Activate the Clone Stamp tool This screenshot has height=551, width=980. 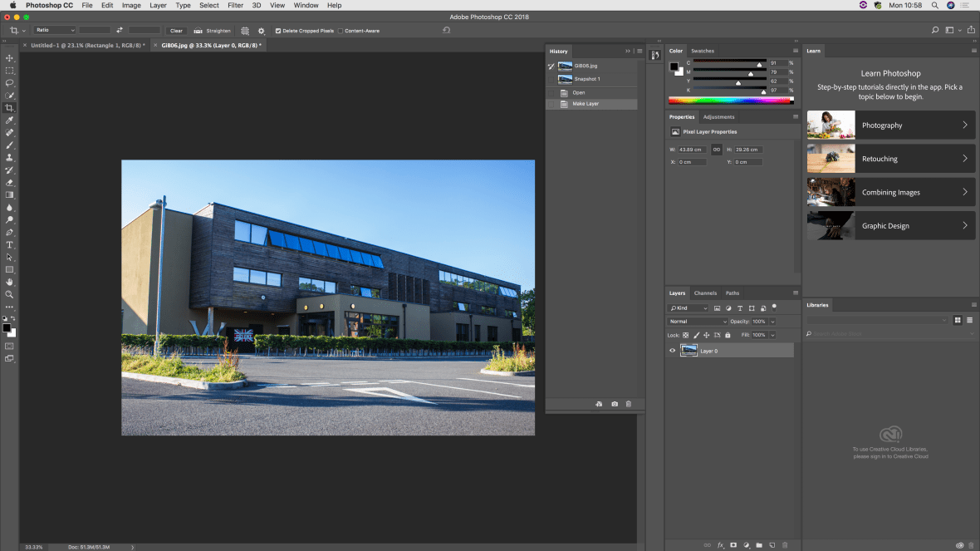click(10, 158)
